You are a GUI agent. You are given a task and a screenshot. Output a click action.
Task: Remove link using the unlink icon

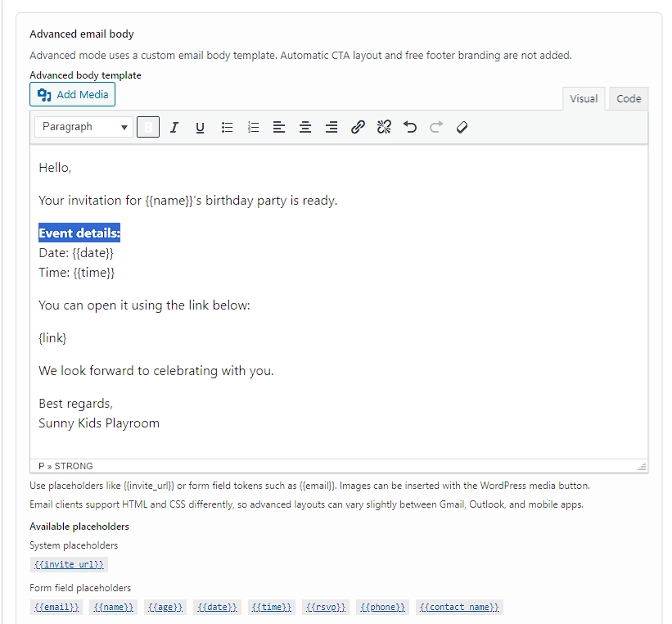click(x=384, y=127)
